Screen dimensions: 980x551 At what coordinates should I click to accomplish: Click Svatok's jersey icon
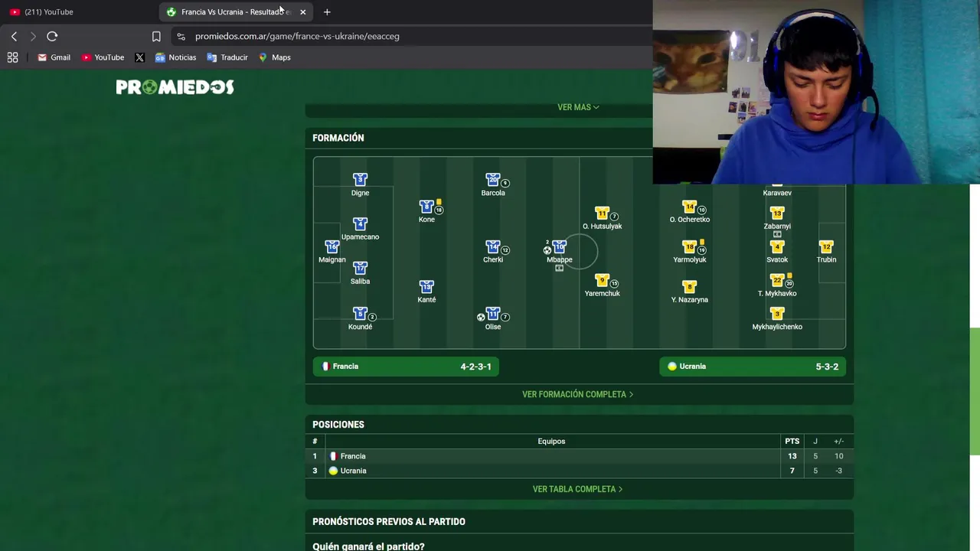(777, 247)
